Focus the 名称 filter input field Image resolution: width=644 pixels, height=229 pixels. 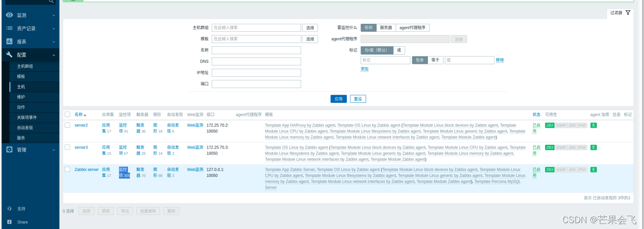256,50
